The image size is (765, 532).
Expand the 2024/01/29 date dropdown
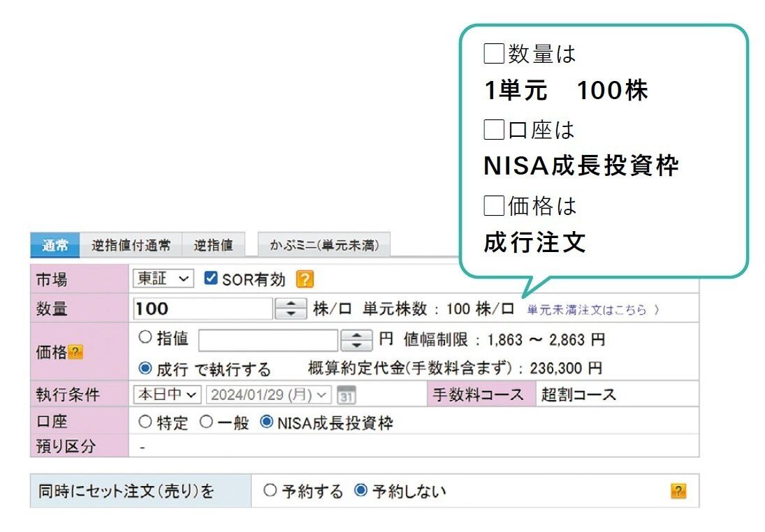tap(268, 394)
